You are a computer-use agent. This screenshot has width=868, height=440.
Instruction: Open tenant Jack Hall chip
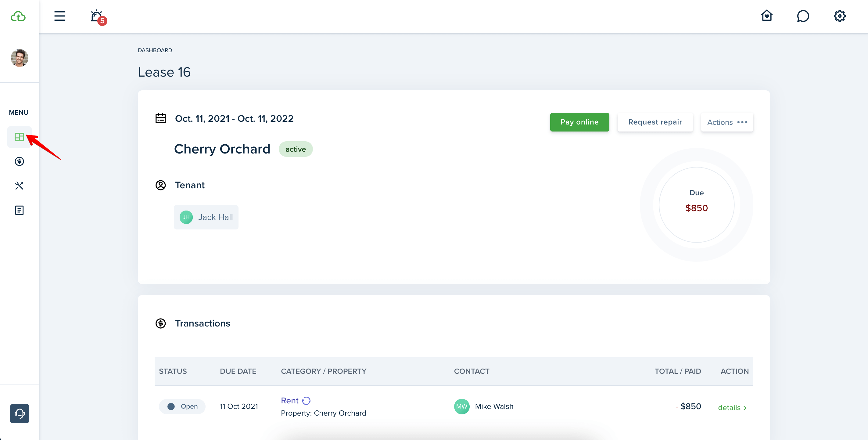pyautogui.click(x=206, y=217)
